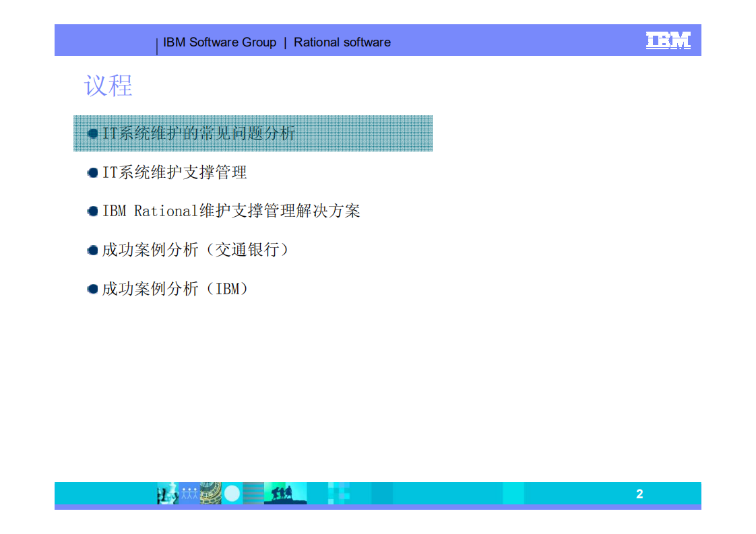Select the page number 2 in the footer
Screen dimensions: 756x534
pyautogui.click(x=639, y=494)
